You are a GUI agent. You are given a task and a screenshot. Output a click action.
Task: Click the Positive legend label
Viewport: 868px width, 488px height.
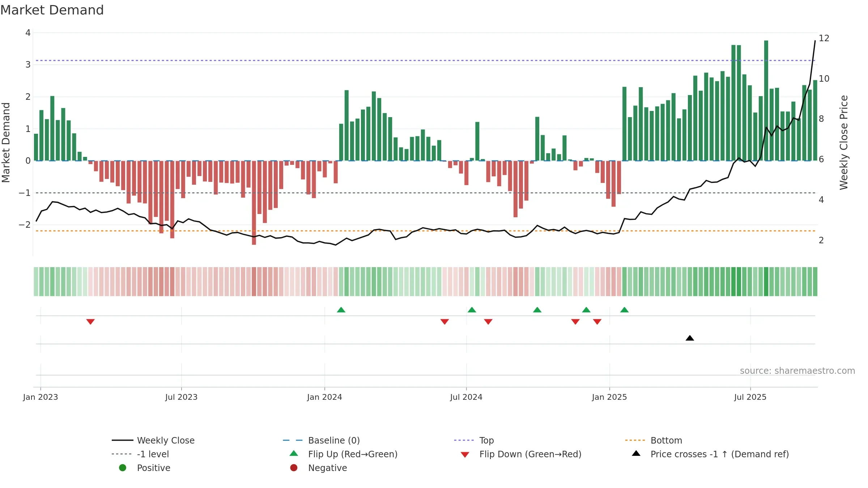[153, 468]
